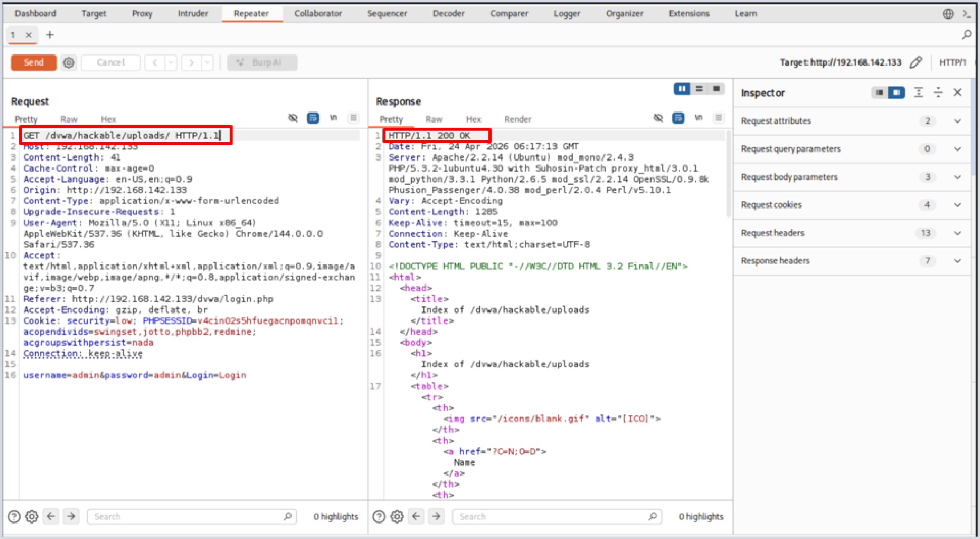Image resolution: width=980 pixels, height=539 pixels.
Task: Open the Proxy tab
Action: click(142, 14)
